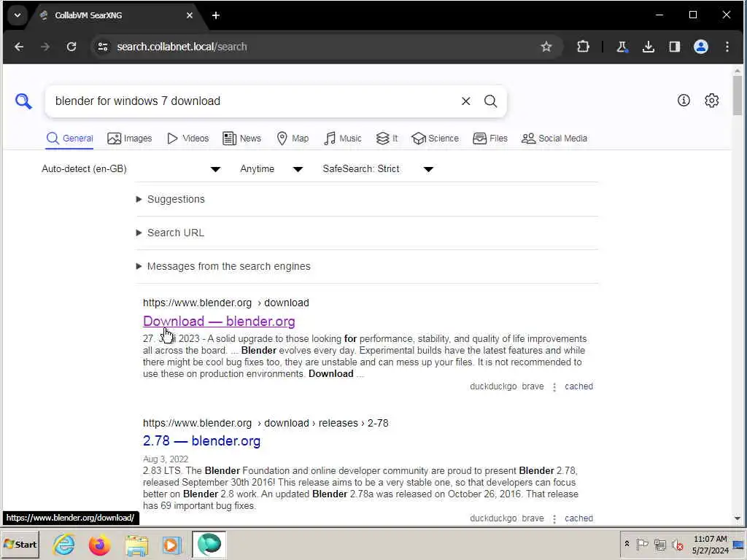The image size is (747, 560).
Task: Switch to the Images tab
Action: [x=130, y=139]
